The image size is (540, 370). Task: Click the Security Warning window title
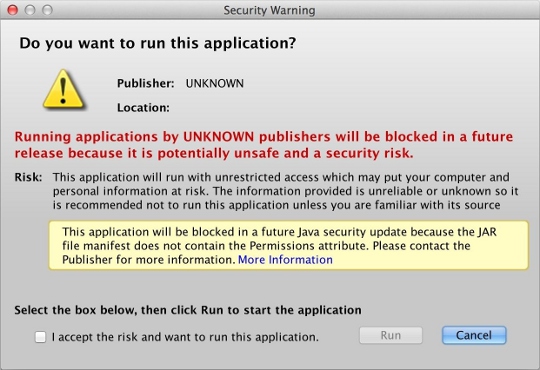(x=269, y=10)
